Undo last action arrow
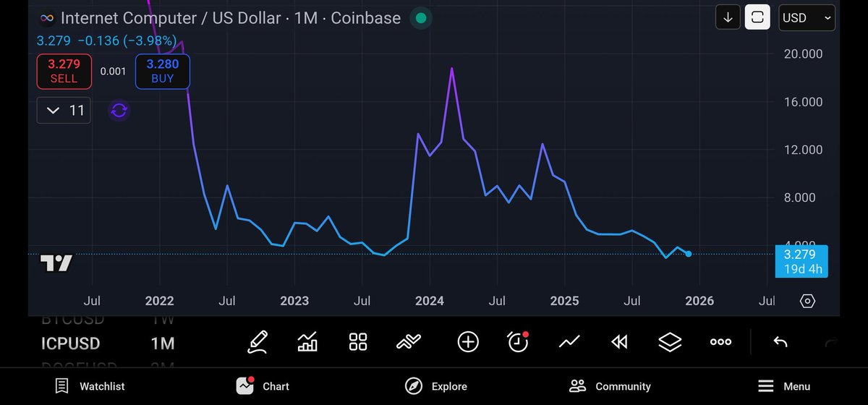868x405 pixels. (x=780, y=342)
